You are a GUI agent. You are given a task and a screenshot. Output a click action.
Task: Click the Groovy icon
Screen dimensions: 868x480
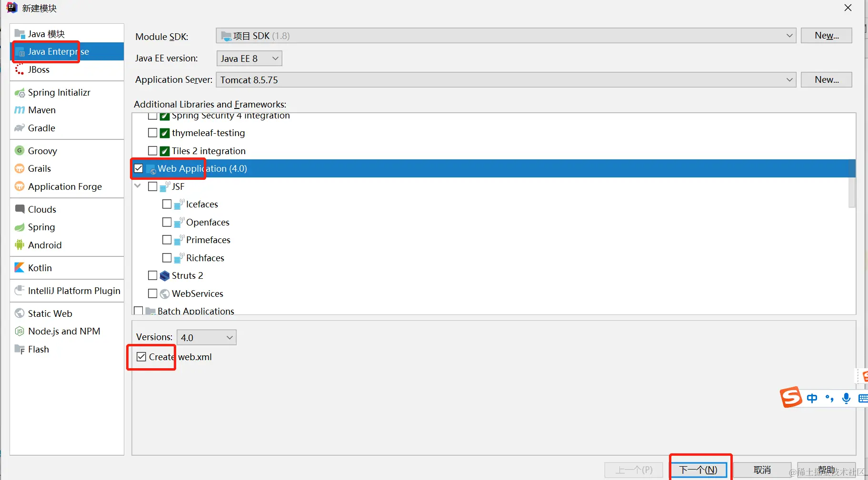pos(20,151)
